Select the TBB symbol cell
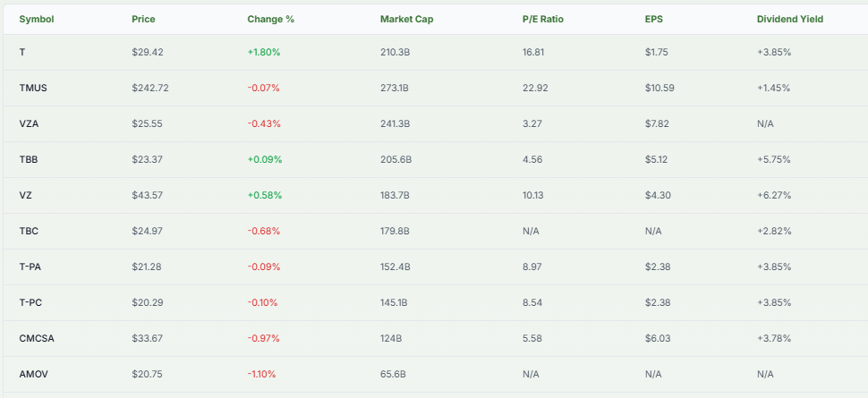The width and height of the screenshot is (868, 398). (29, 159)
